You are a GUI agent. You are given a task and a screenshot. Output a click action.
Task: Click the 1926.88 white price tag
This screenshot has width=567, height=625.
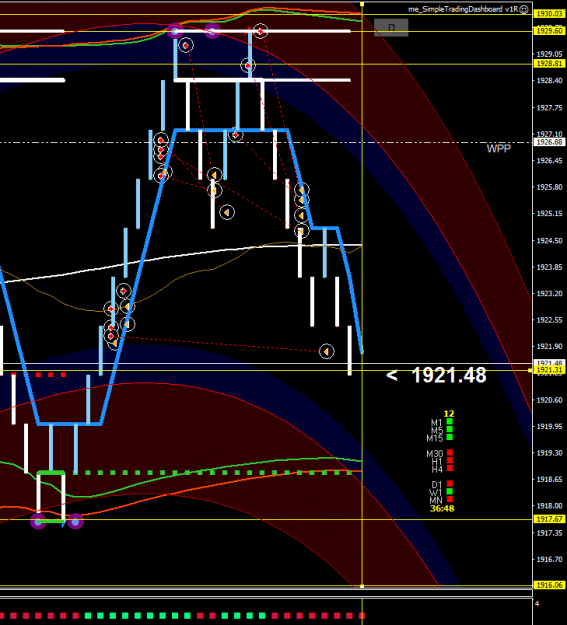point(549,142)
